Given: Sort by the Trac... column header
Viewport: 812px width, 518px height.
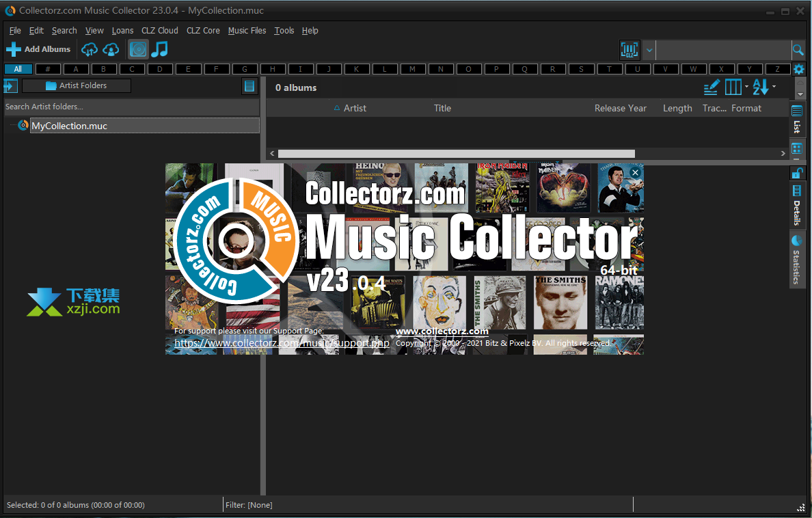Looking at the screenshot, I should [x=714, y=108].
